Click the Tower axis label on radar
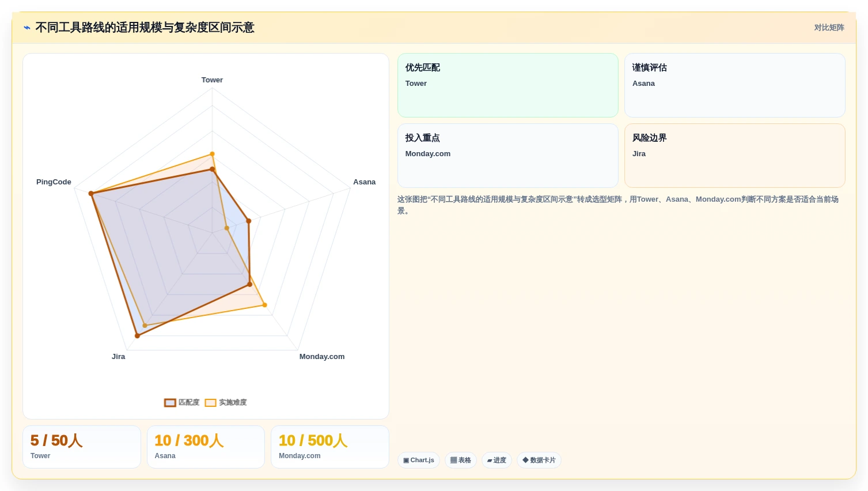Image resolution: width=868 pixels, height=491 pixels. 212,80
